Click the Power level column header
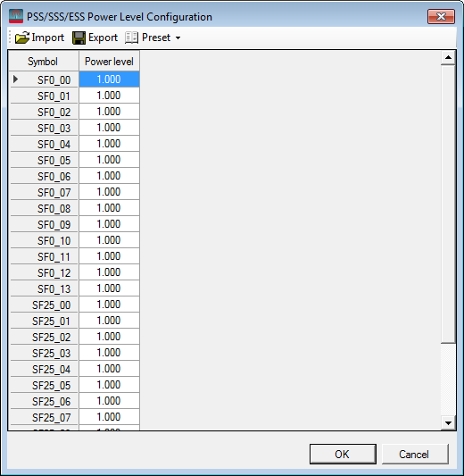 coord(109,62)
